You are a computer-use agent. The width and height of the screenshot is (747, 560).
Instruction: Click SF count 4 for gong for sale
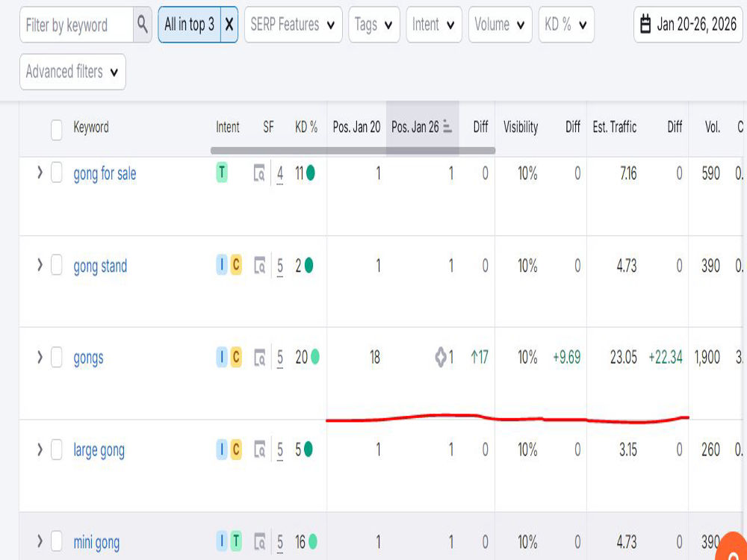coord(280,173)
